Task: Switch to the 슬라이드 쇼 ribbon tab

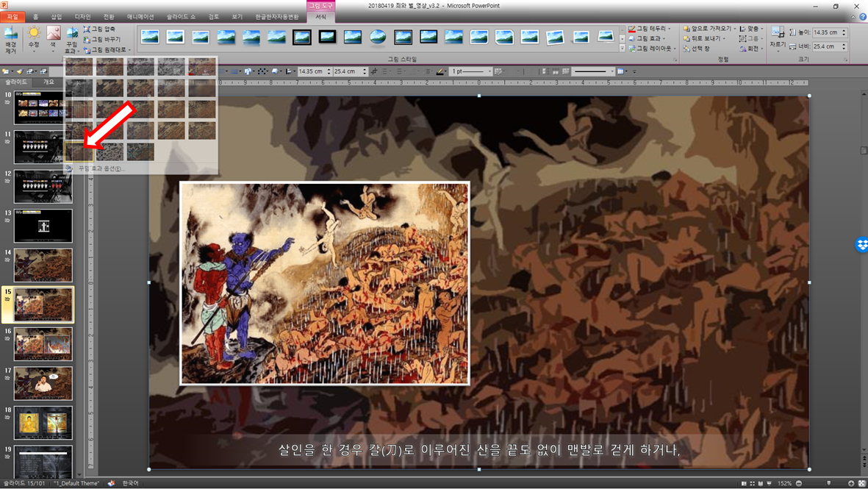Action: (x=181, y=17)
